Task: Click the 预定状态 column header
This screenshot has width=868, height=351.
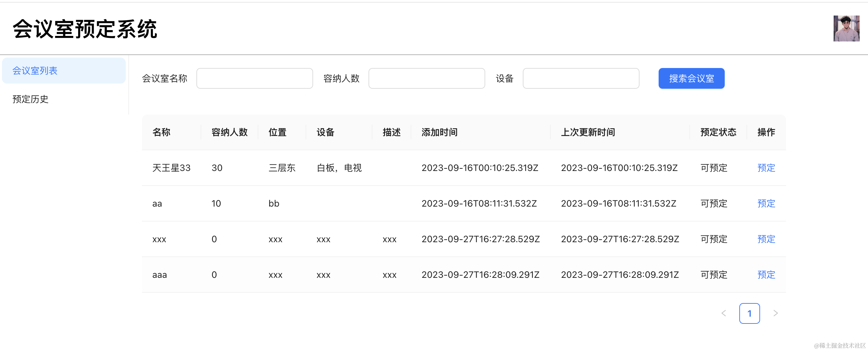Action: click(x=718, y=132)
